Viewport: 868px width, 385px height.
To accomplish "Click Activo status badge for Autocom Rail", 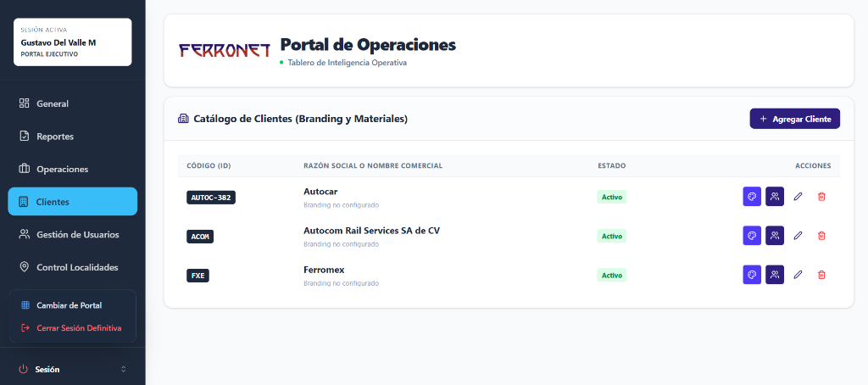I will point(612,236).
